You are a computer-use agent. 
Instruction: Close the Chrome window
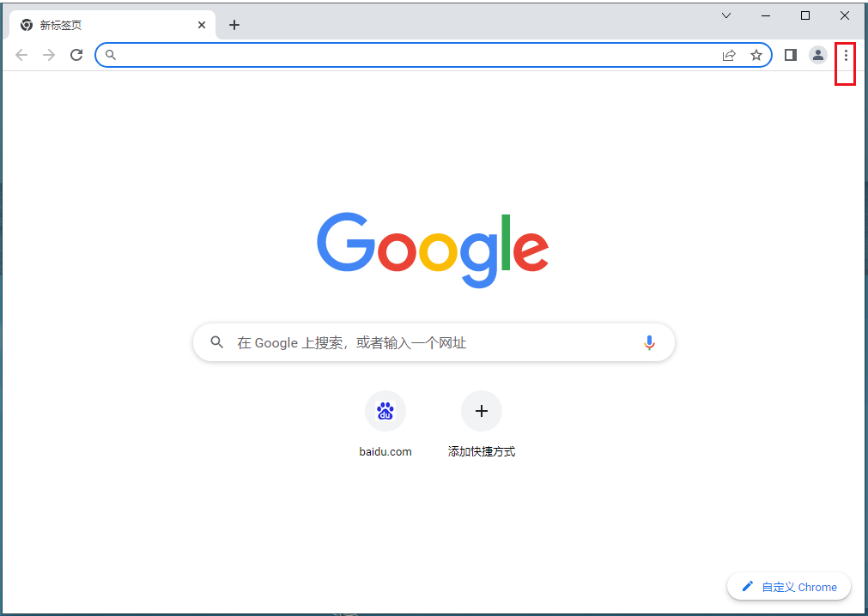tap(845, 15)
